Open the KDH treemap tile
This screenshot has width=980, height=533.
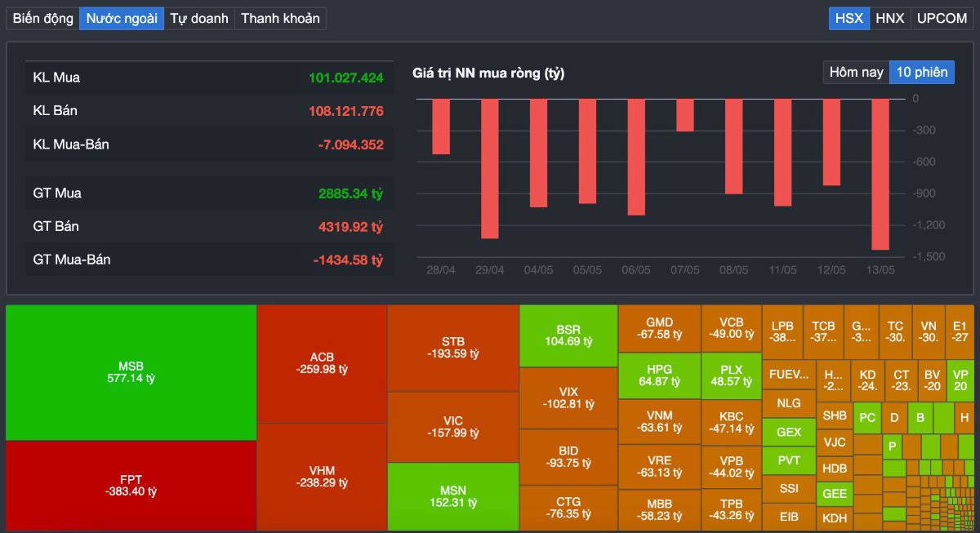pos(835,518)
